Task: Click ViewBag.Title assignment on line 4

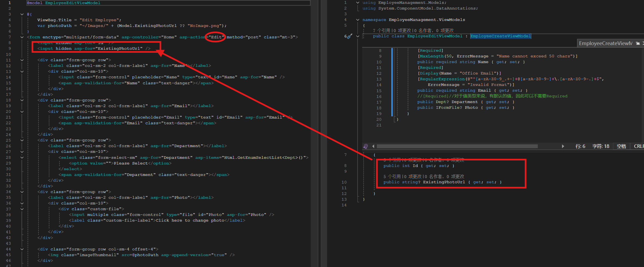Action: pos(79,20)
